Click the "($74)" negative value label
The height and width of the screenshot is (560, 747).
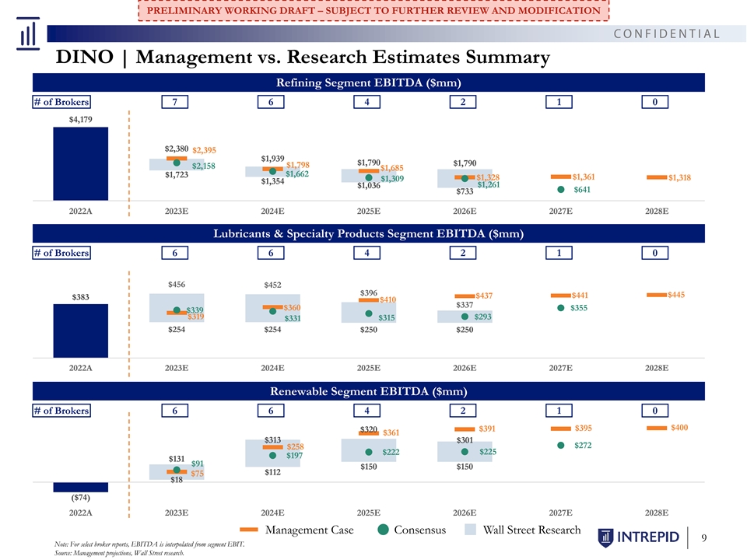coord(80,498)
